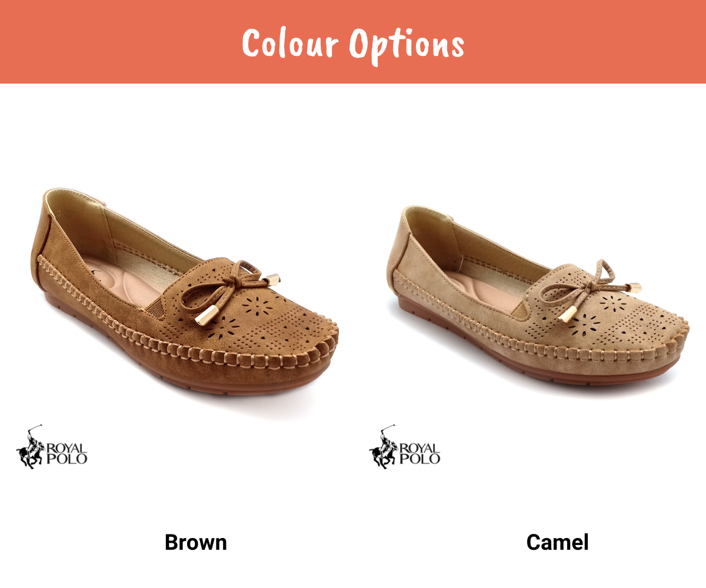Screen dimensions: 706x588
Task: Click the polo rider emblem beside the brown shoe's ROYAL POLO text
Action: [31, 447]
